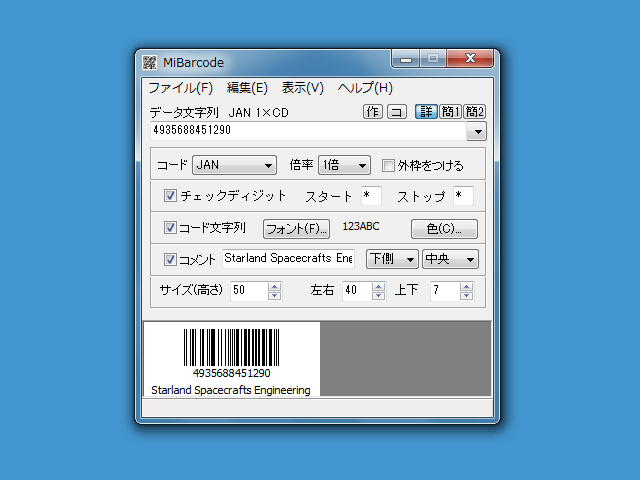Switch to 簡2 simple view mode
640x480 pixels.
pos(475,111)
